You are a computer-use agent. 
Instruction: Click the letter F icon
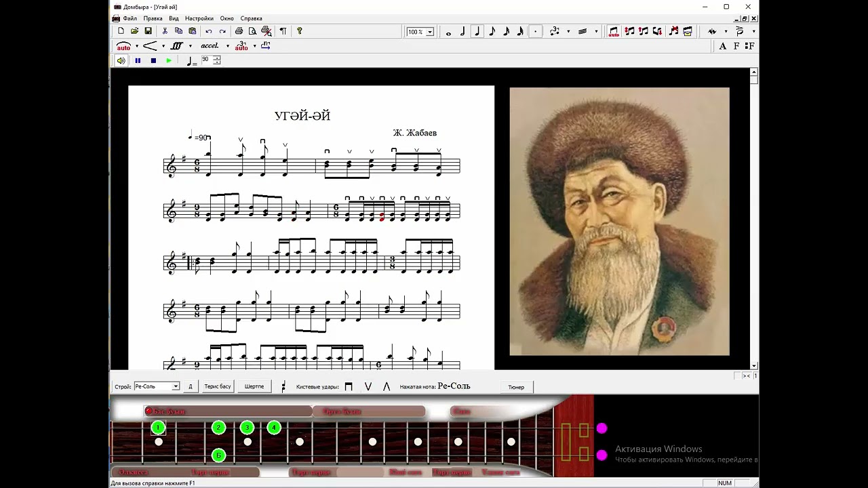click(x=736, y=46)
